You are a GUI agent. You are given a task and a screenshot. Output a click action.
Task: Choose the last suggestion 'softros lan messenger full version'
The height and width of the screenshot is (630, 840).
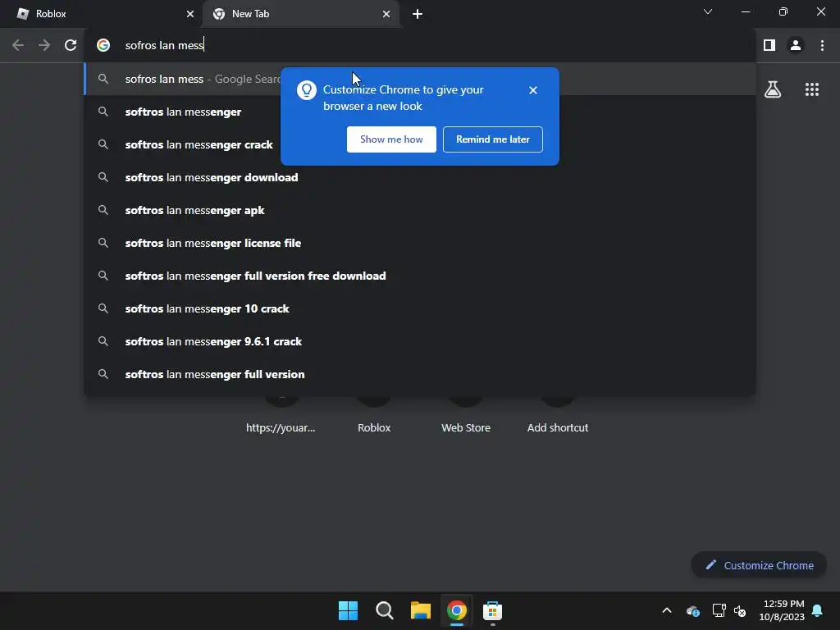pos(420,374)
